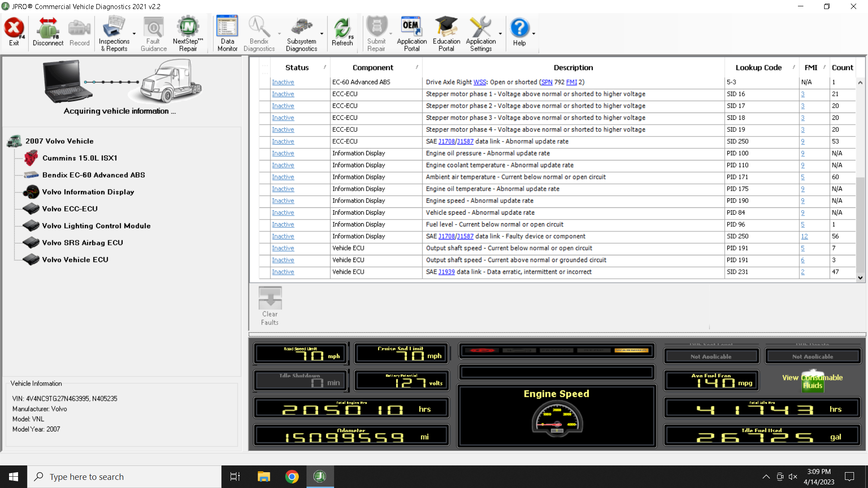Open the Data Monitor
This screenshot has width=868, height=488.
(227, 33)
